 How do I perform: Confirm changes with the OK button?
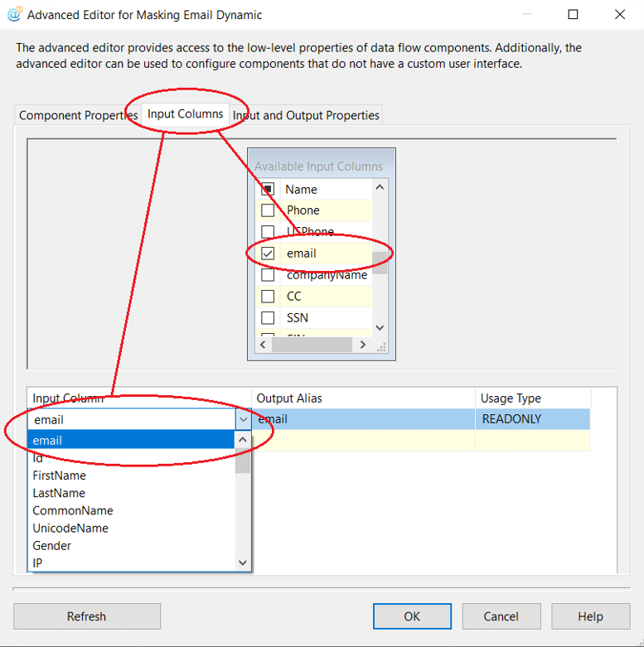[412, 616]
